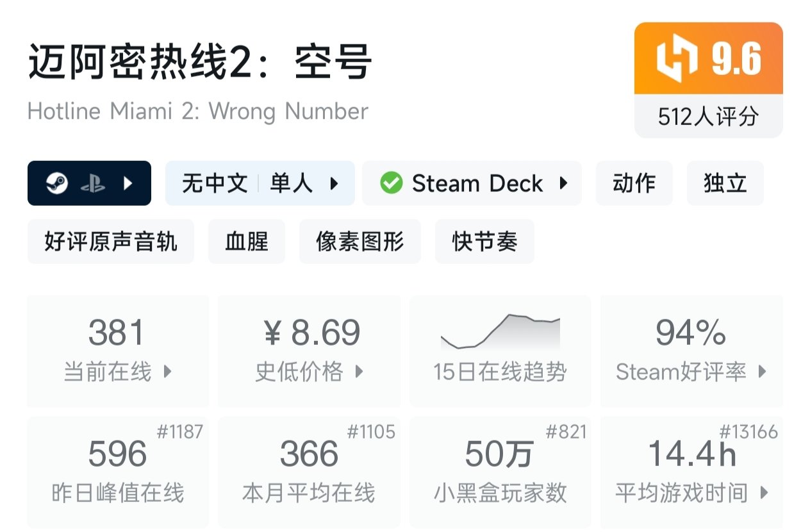
Task: Open the 当前在线 details arrow
Action: point(168,372)
